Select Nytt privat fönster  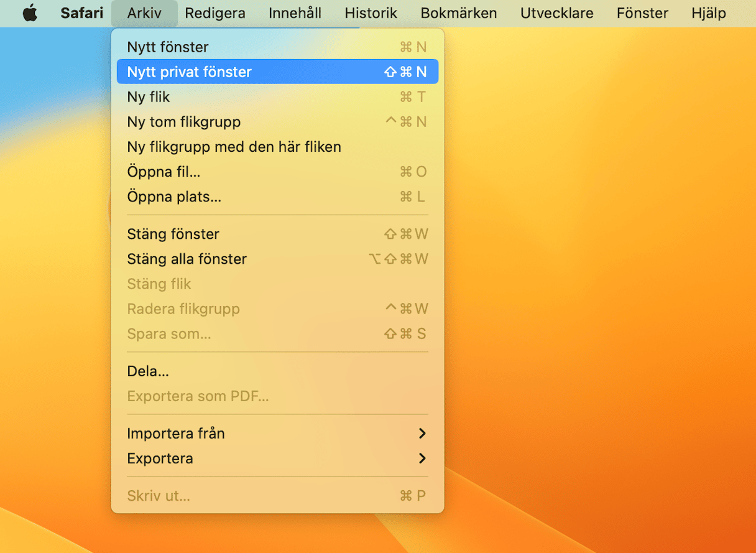click(x=277, y=72)
